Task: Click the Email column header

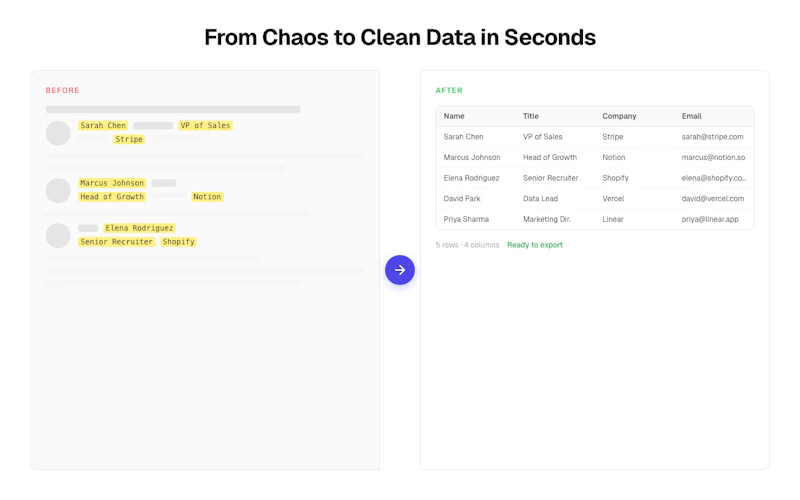Action: 691,116
